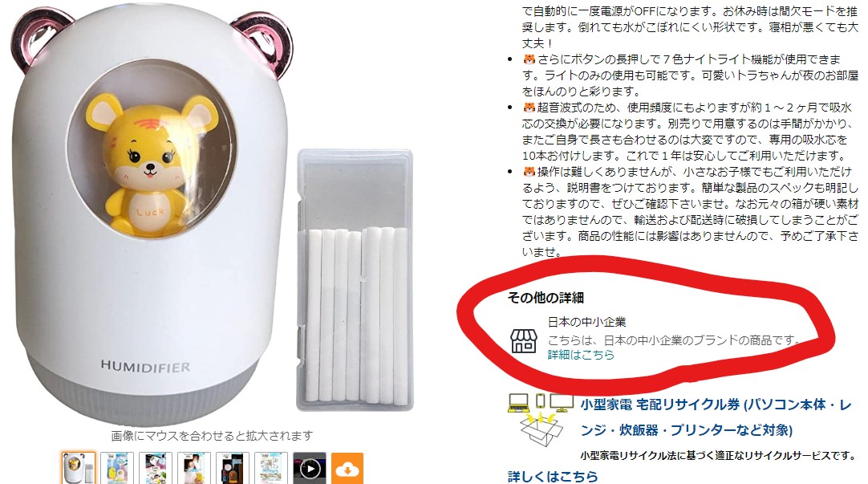Image resolution: width=868 pixels, height=484 pixels.
Task: Select the first humidifier thumbnail
Action: tap(78, 469)
